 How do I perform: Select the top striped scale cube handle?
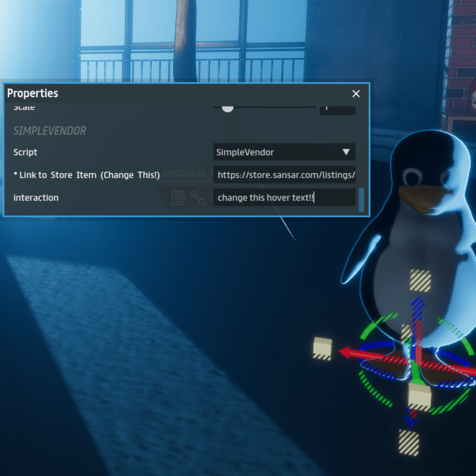(x=420, y=280)
